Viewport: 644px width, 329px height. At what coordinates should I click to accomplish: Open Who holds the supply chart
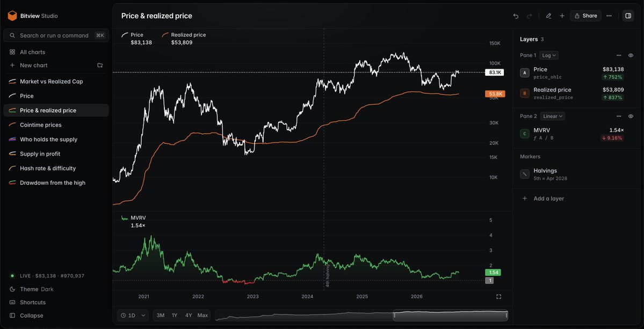[56, 140]
